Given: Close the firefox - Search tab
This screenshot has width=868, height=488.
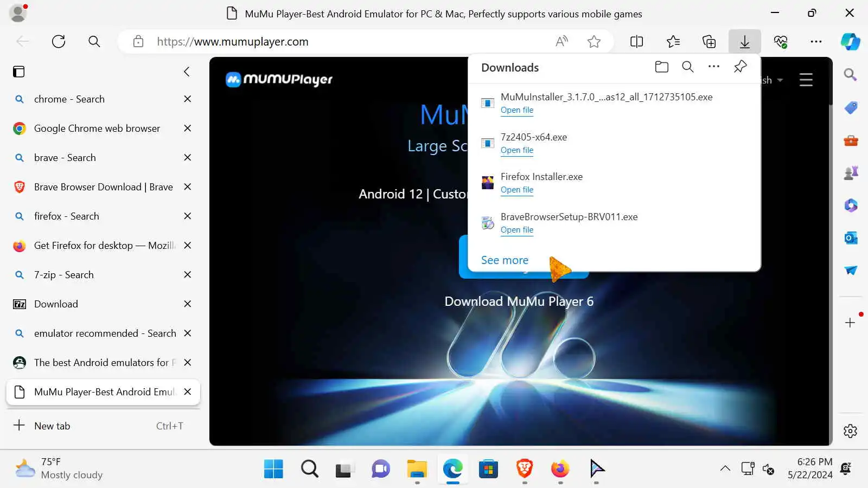Looking at the screenshot, I should pos(188,216).
